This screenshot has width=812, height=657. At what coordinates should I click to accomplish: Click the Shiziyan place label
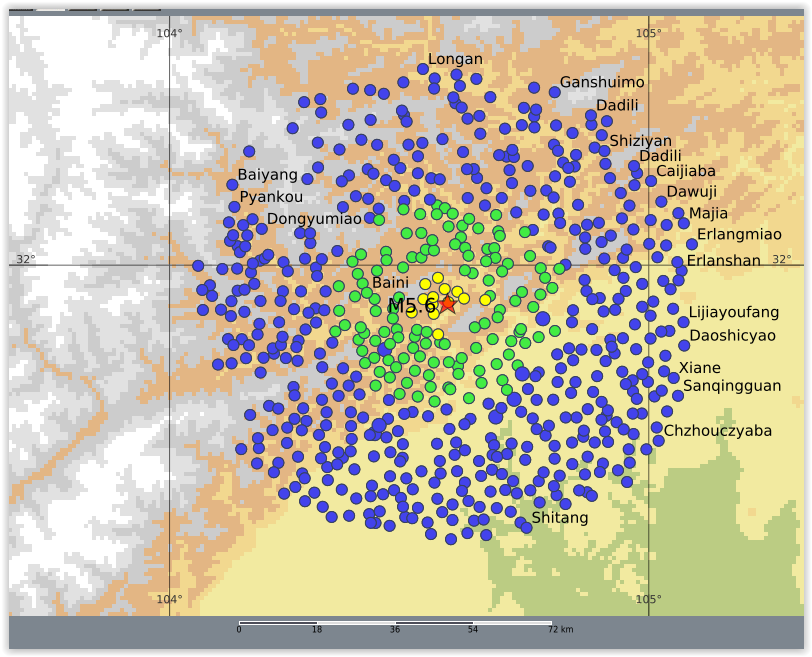[640, 141]
